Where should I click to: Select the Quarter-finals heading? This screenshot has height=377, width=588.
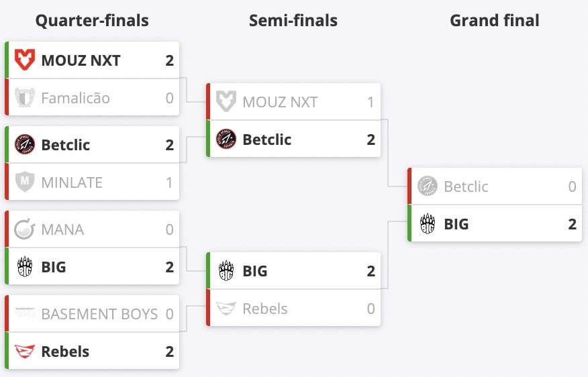tap(92, 21)
